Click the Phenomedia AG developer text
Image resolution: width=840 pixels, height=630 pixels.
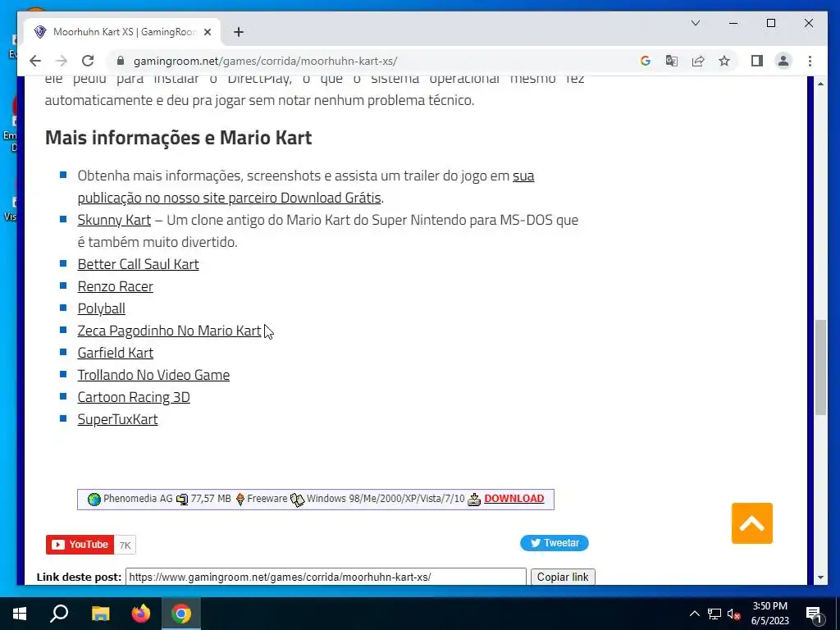tap(138, 499)
